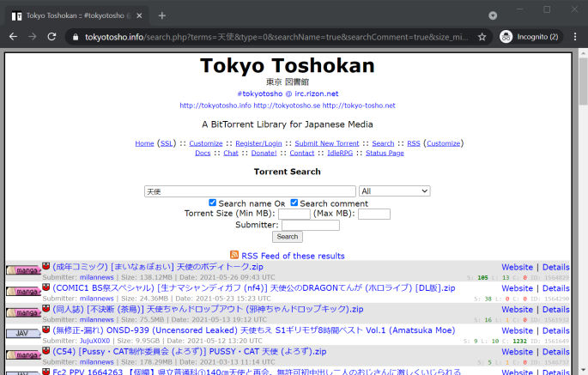Open Website link for 天使のボディトーク row

[x=517, y=267]
